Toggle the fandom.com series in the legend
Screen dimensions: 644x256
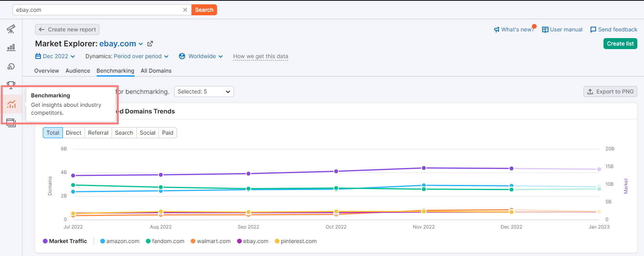(165, 241)
